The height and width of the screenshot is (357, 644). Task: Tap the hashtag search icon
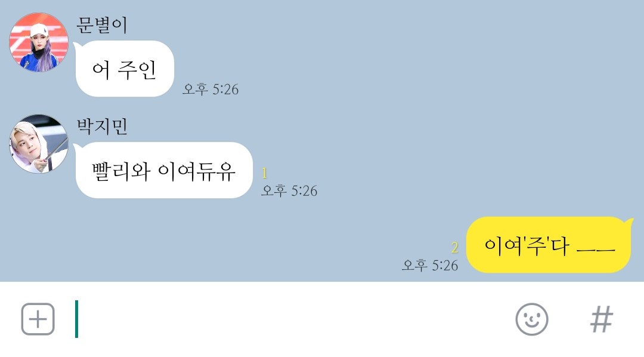pos(602,319)
